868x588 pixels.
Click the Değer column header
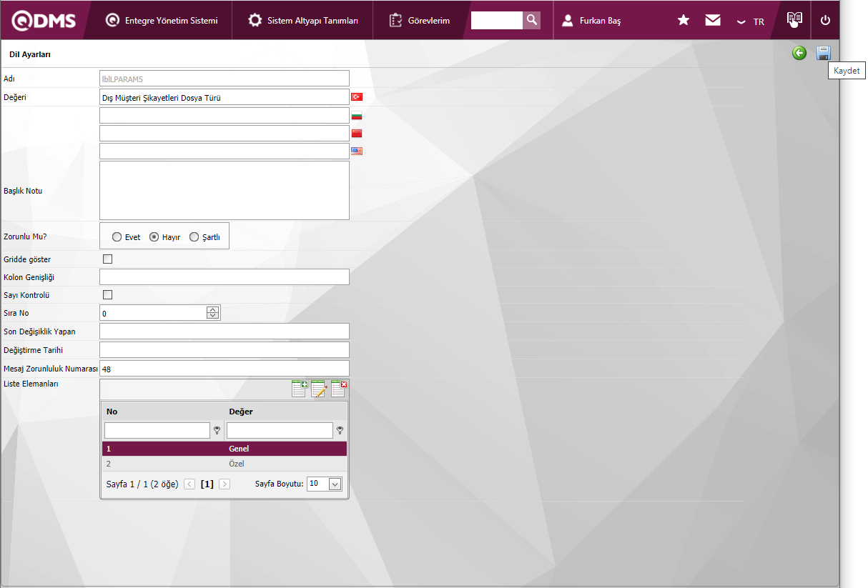pyautogui.click(x=240, y=412)
